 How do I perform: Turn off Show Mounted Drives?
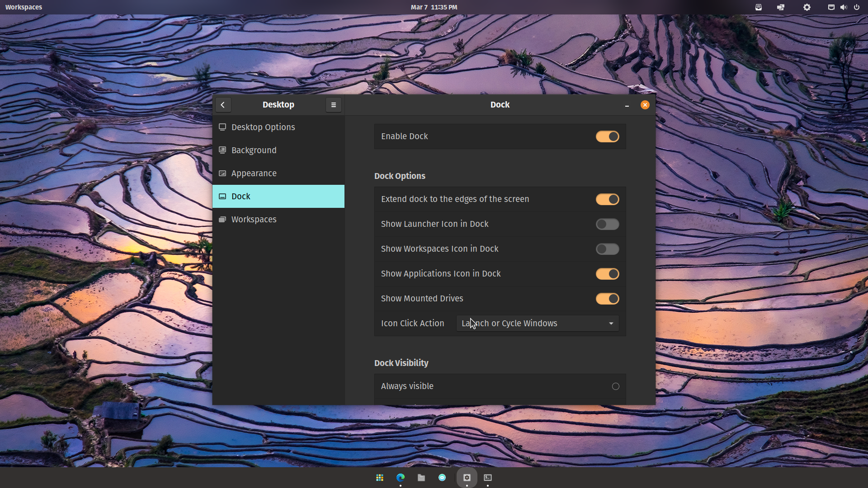[x=607, y=299]
